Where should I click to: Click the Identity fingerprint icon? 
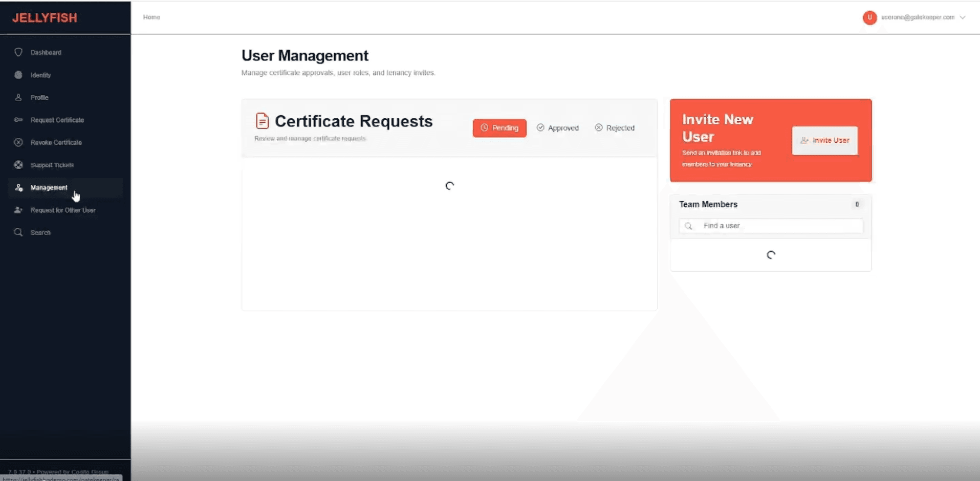click(18, 75)
